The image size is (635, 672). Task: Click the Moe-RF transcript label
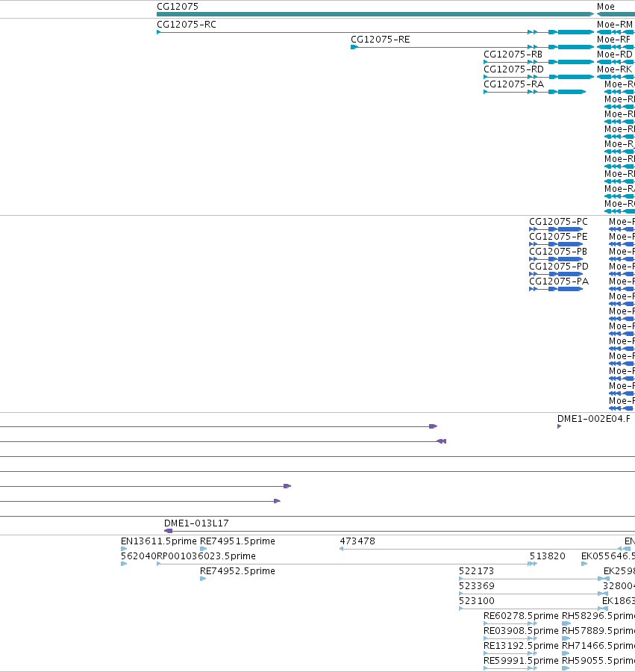(613, 40)
